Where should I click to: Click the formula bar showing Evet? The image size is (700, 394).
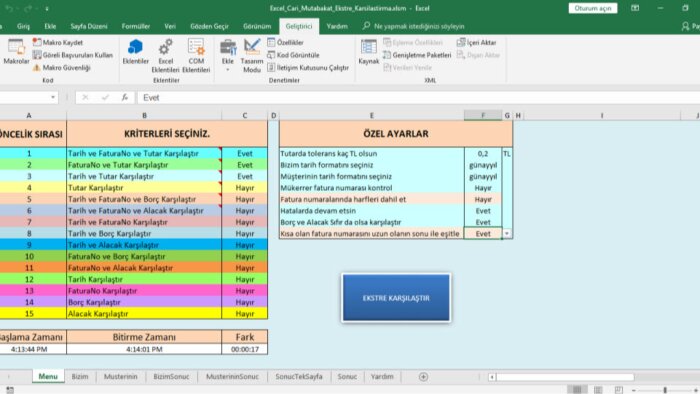(417, 97)
